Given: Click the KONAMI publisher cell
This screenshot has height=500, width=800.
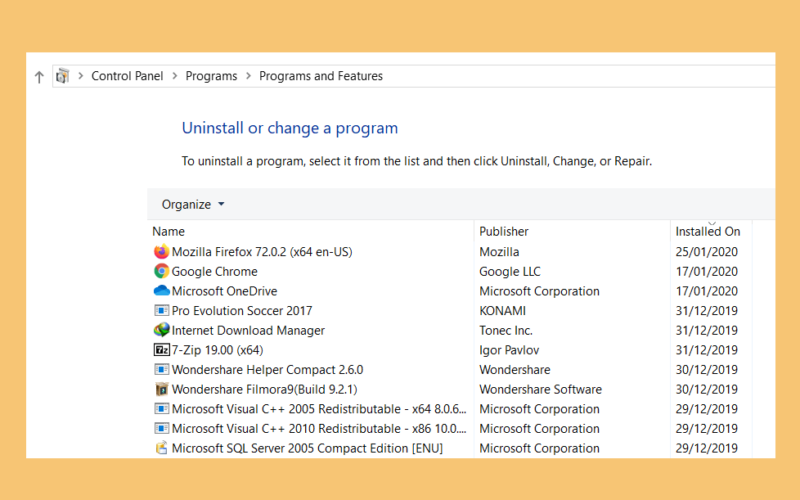Looking at the screenshot, I should 503,311.
